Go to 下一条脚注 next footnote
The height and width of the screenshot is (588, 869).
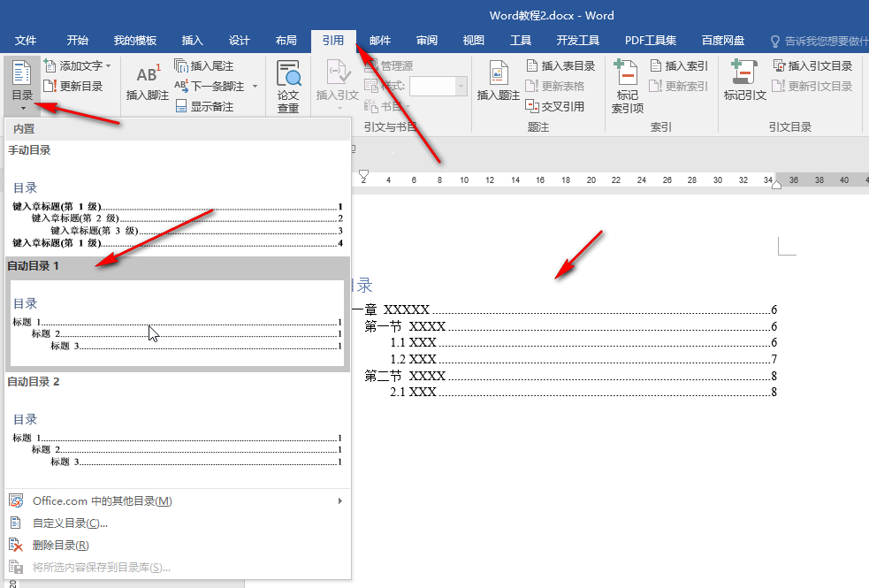click(x=210, y=87)
